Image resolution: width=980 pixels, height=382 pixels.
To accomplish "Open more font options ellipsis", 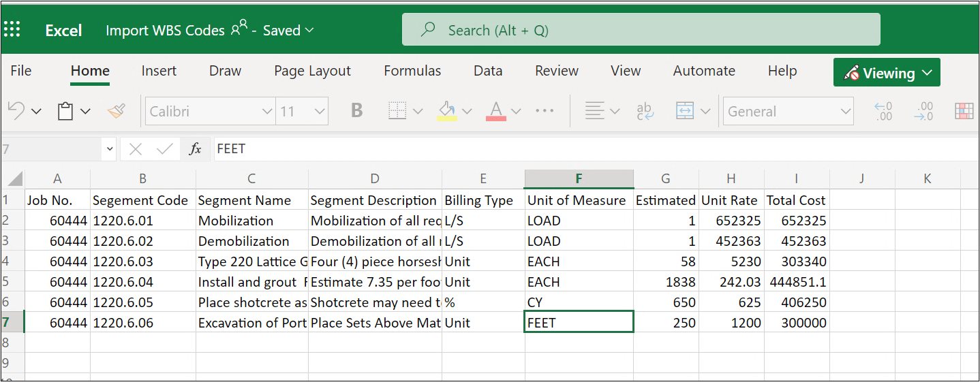I will (545, 111).
